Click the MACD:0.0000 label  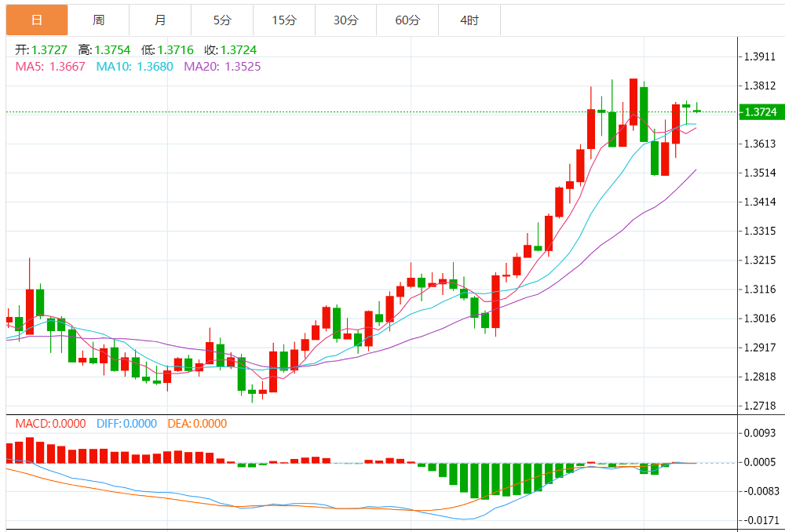(x=50, y=424)
